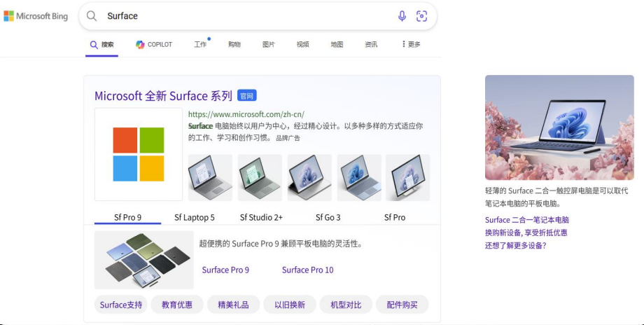
Task: Click the 以旧换新 button
Action: [290, 305]
